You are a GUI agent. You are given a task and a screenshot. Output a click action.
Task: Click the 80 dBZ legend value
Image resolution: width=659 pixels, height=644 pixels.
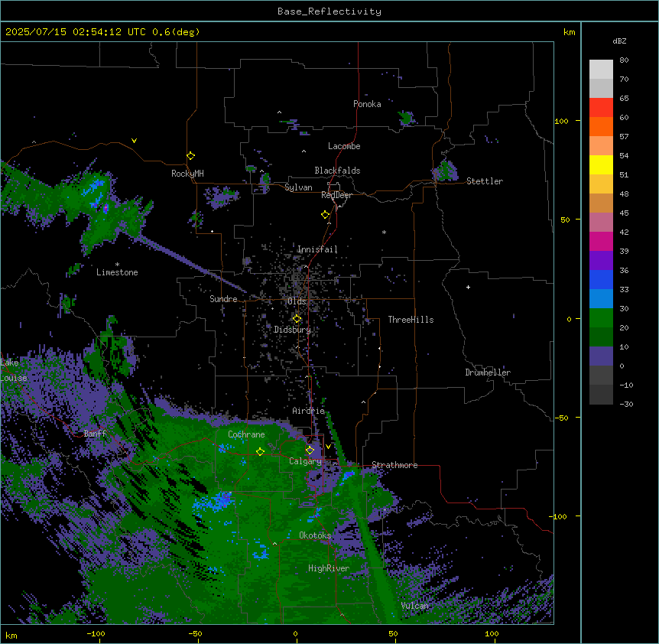[x=624, y=60]
